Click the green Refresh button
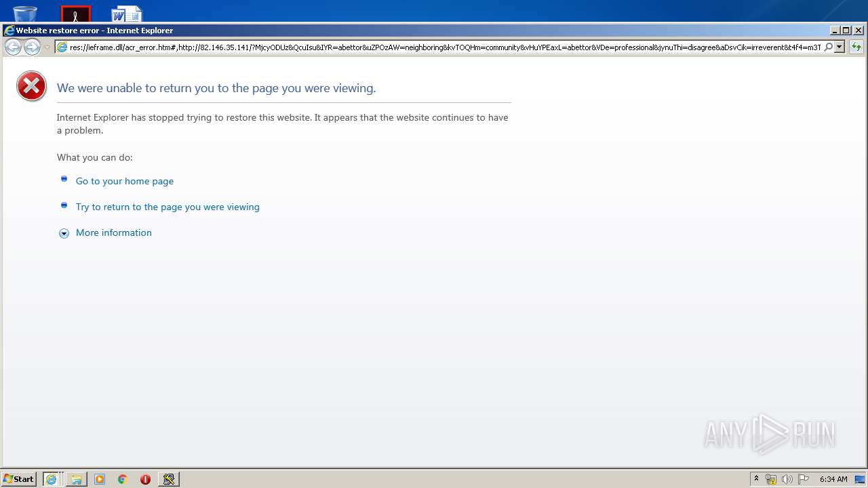This screenshot has width=868, height=488. point(856,47)
